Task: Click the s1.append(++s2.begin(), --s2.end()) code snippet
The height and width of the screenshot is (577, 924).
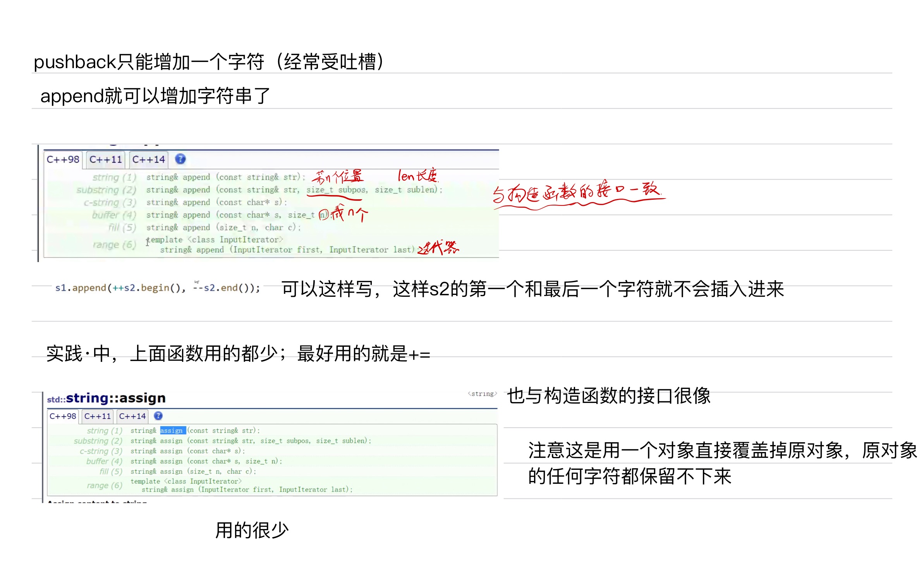Action: (158, 288)
